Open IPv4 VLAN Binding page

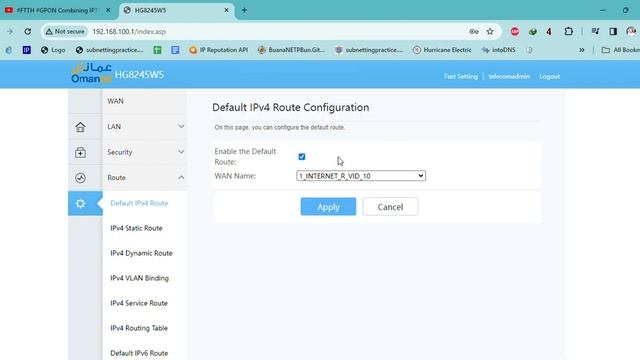tap(139, 278)
